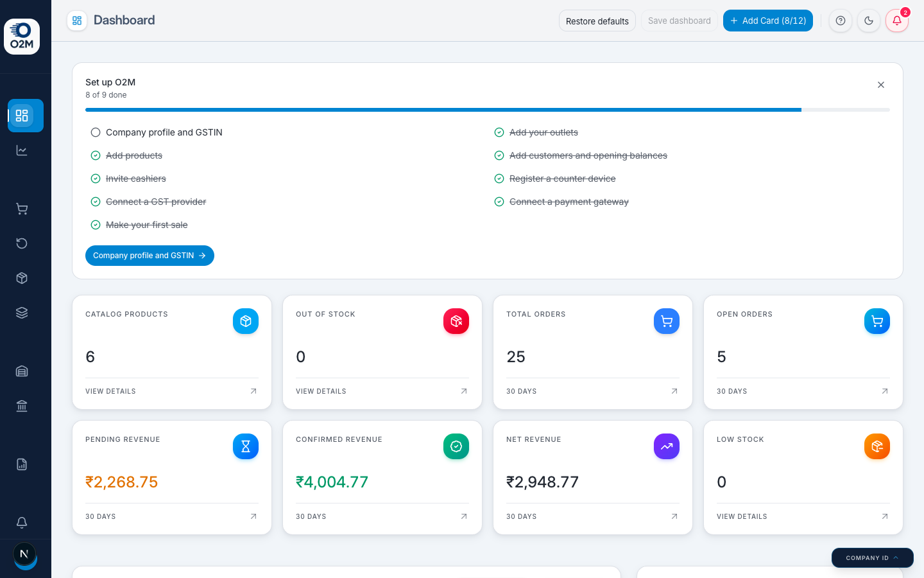Open top-bar notification bell with badge 2
The width and height of the screenshot is (924, 578).
pyautogui.click(x=897, y=21)
